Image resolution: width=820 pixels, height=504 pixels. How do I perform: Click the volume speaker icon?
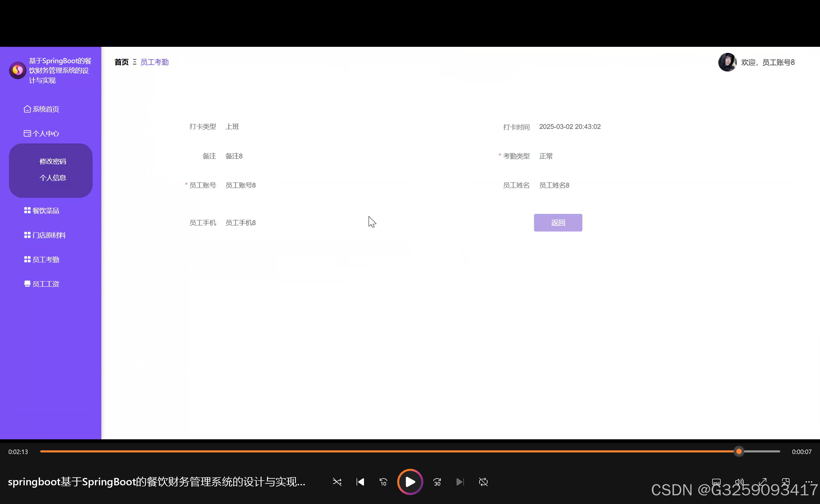pos(739,482)
